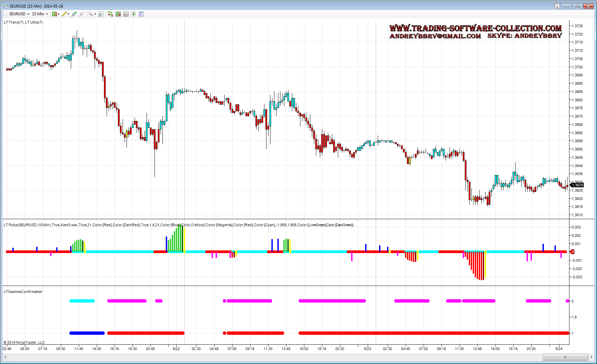Open the $EURUSD instrument dropdown

pyautogui.click(x=19, y=14)
